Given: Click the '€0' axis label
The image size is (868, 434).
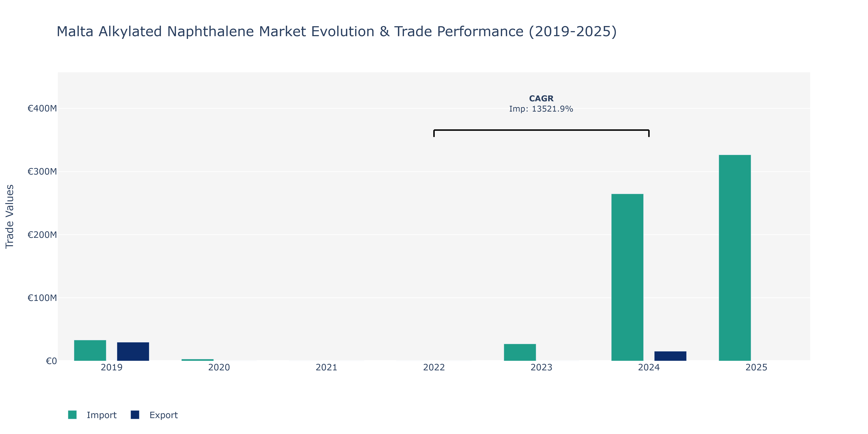Looking at the screenshot, I should 51,361.
